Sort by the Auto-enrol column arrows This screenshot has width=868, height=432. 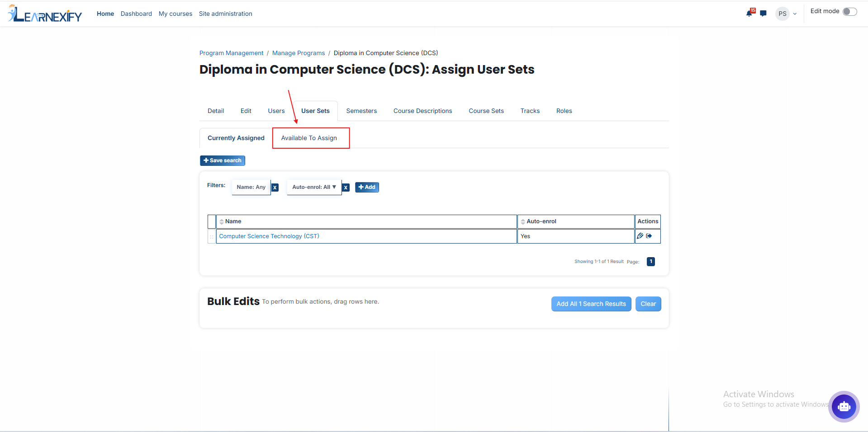pyautogui.click(x=523, y=221)
